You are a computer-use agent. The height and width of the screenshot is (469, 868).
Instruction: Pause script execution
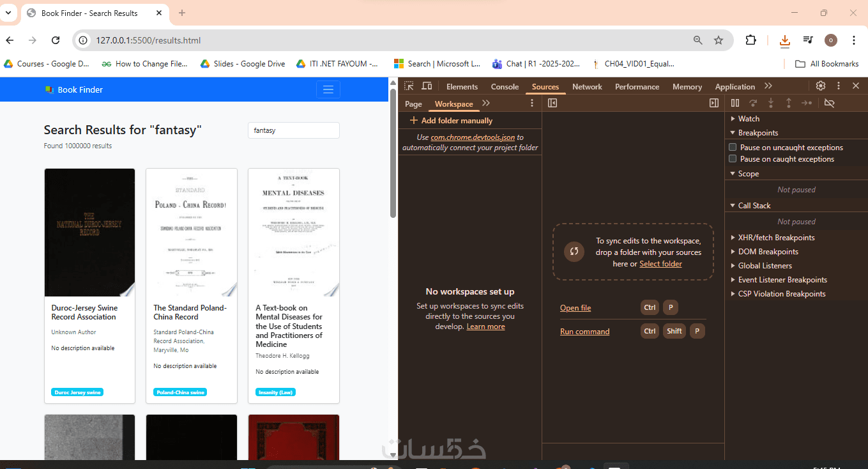[735, 103]
